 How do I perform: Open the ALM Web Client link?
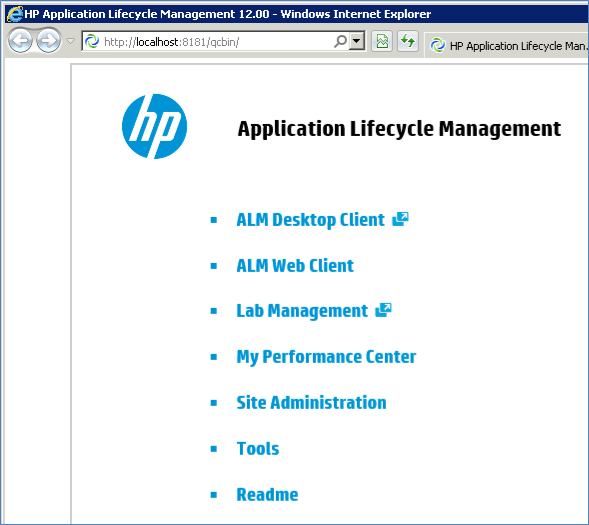(295, 266)
